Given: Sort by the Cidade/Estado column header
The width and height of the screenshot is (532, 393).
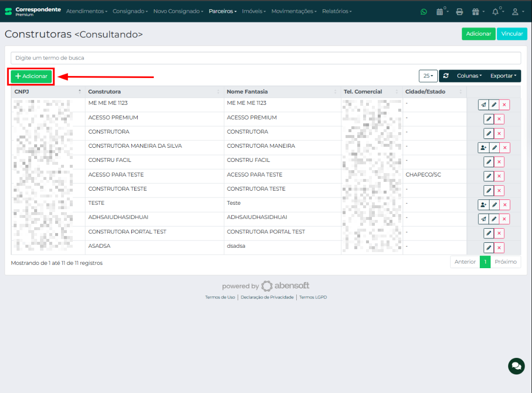Looking at the screenshot, I should (434, 92).
